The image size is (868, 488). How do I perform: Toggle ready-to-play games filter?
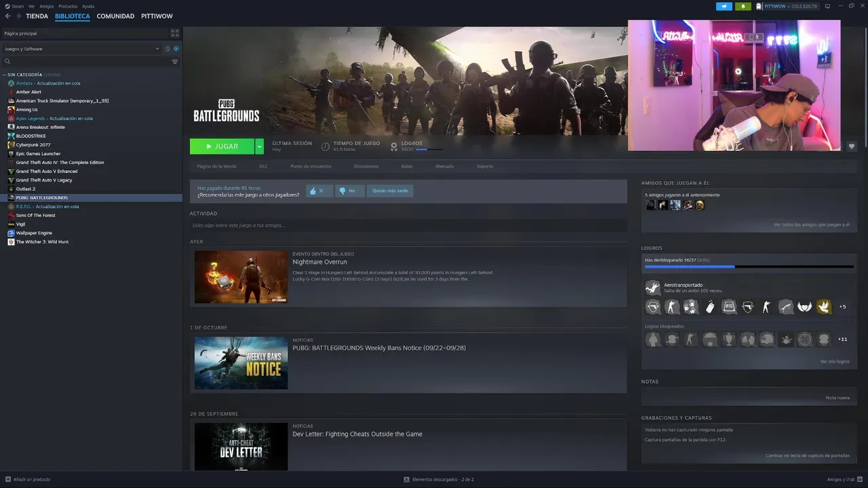click(176, 49)
